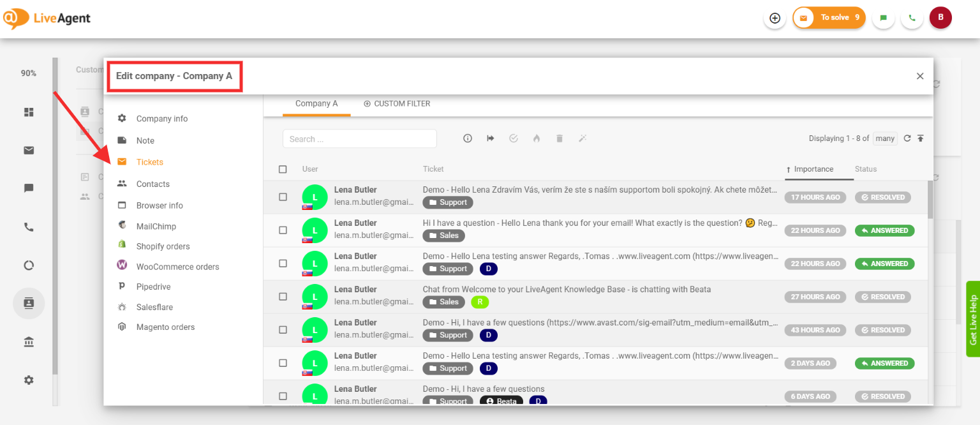The width and height of the screenshot is (980, 425).
Task: Open the configuration gear in left sidebar
Action: pos(29,380)
